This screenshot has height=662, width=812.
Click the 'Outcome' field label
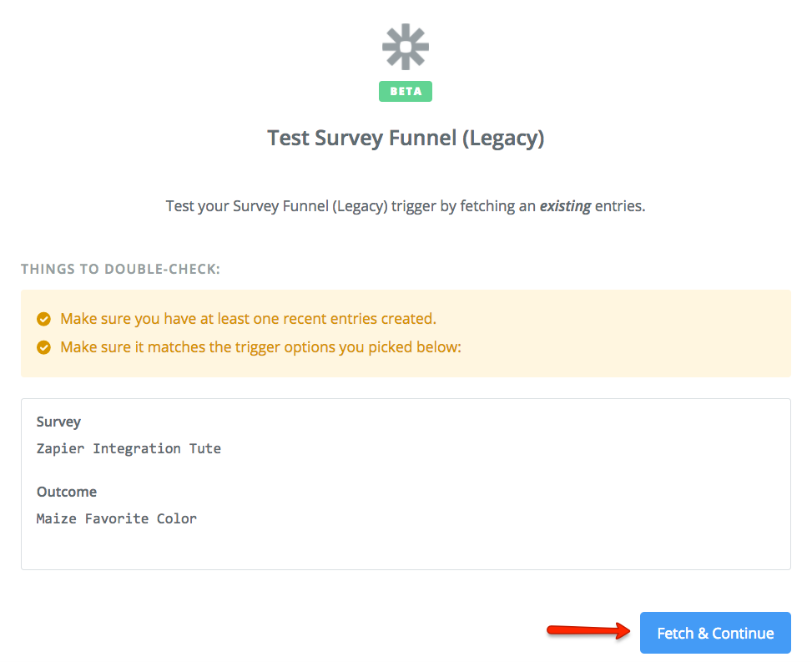[x=67, y=492]
